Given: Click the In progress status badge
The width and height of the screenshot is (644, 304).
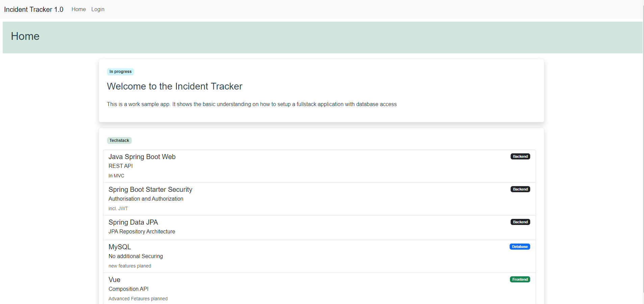Looking at the screenshot, I should click(120, 72).
